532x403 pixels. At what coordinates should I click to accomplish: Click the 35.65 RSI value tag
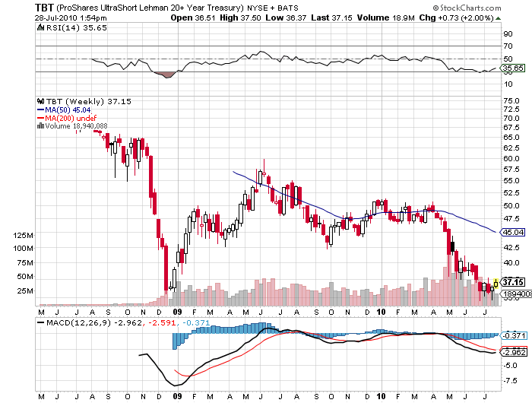click(513, 68)
